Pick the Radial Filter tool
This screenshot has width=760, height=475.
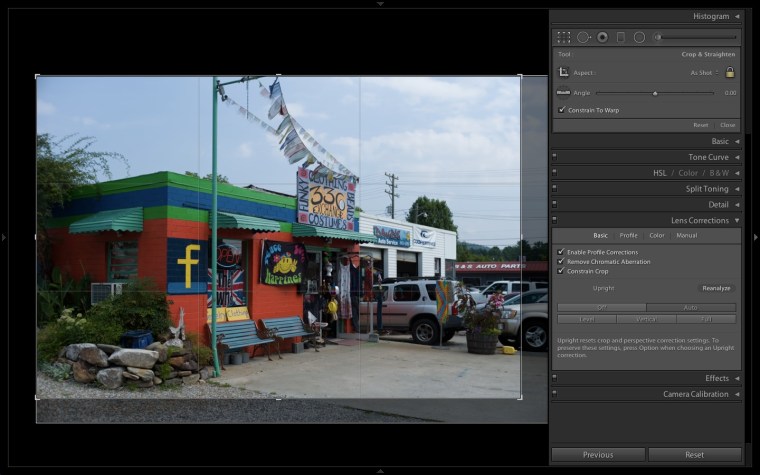coord(639,37)
